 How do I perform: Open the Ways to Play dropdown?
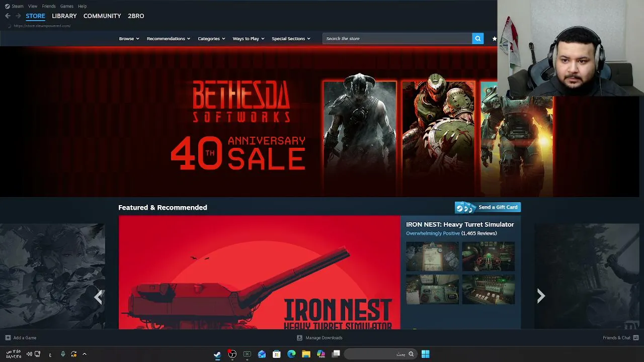[x=249, y=39]
